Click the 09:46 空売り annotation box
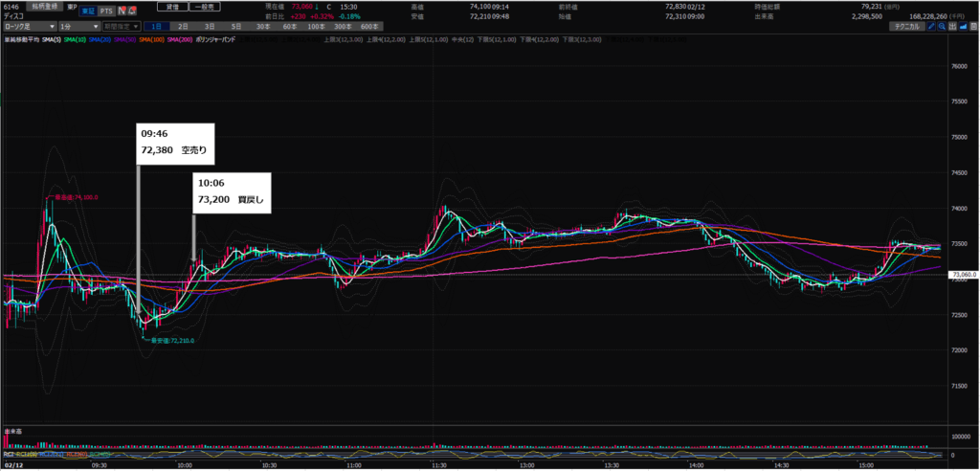980x471 pixels. 174,143
